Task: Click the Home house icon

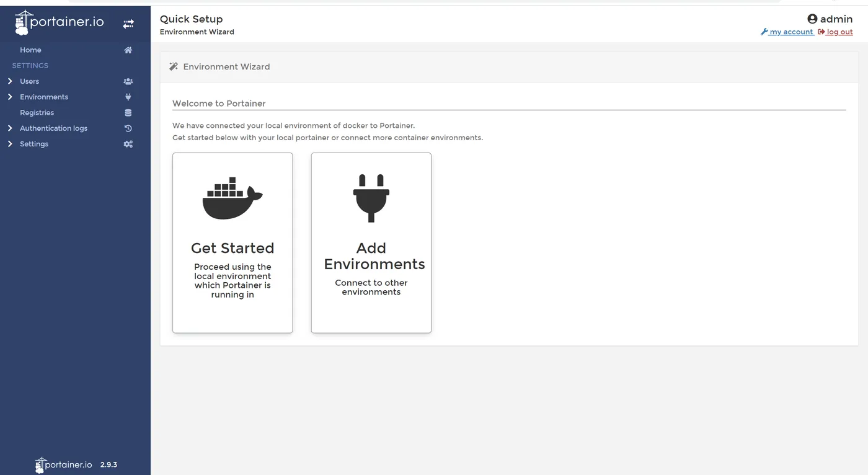Action: click(x=128, y=50)
